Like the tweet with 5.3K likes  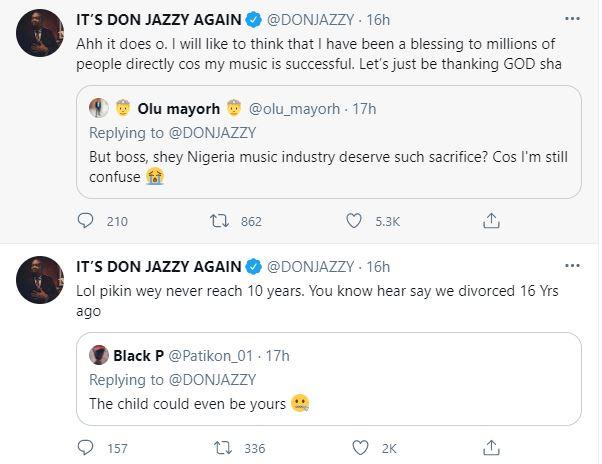pos(353,220)
